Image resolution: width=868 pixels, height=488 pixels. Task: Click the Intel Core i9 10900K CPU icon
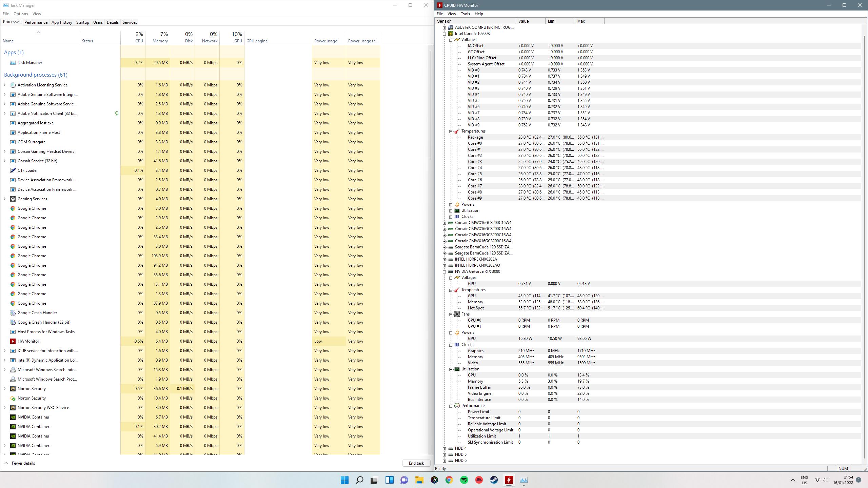tap(451, 34)
